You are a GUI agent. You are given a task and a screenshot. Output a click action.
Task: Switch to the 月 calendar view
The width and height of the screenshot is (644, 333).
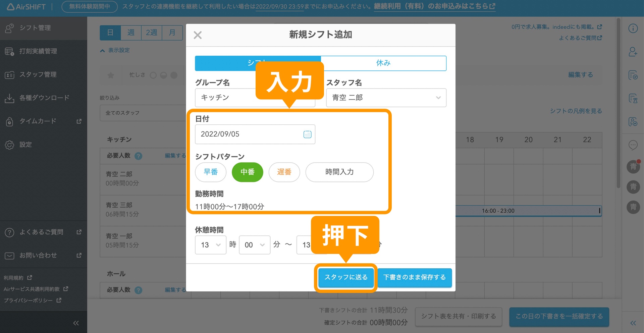pos(172,33)
